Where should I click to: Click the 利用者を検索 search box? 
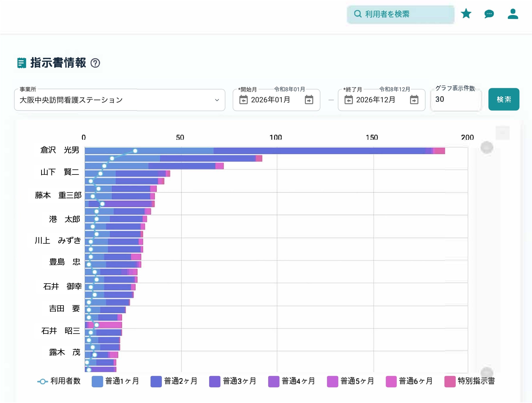[x=400, y=14]
